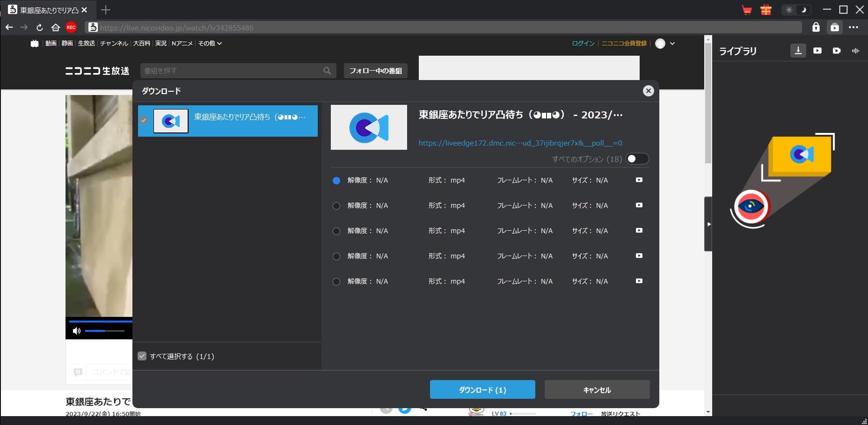Open the Library downloading tab icon
868x425 pixels.
pos(798,51)
